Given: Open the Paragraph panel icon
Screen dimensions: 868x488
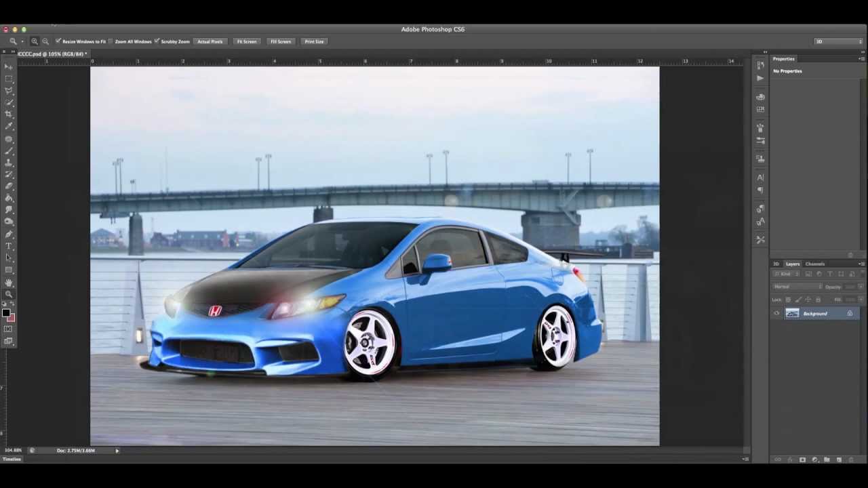Looking at the screenshot, I should (x=760, y=190).
